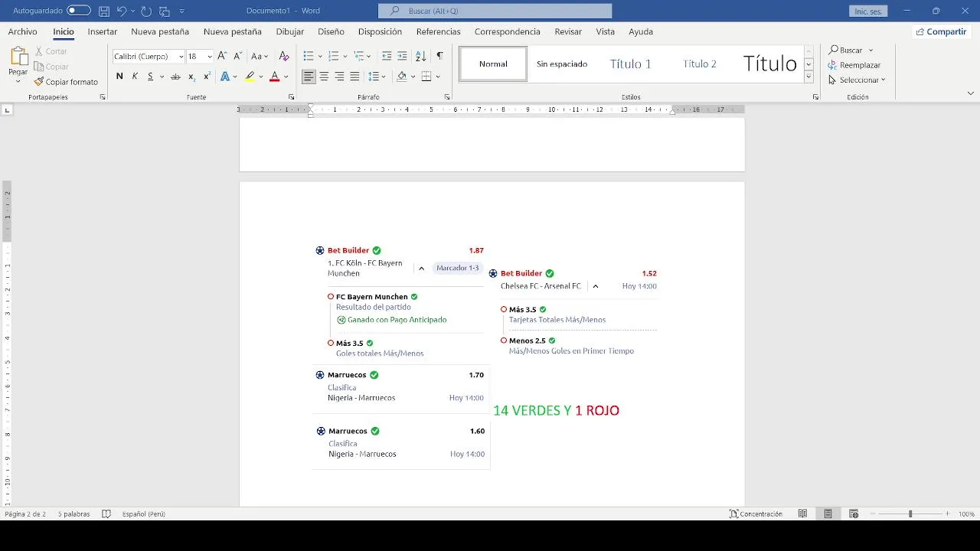Sort the selected text alphabetically
The width and height of the screenshot is (980, 551).
pos(421,56)
